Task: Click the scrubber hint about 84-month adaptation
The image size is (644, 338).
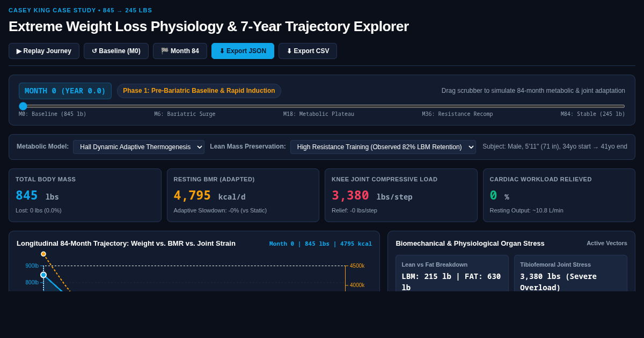Action: (533, 91)
